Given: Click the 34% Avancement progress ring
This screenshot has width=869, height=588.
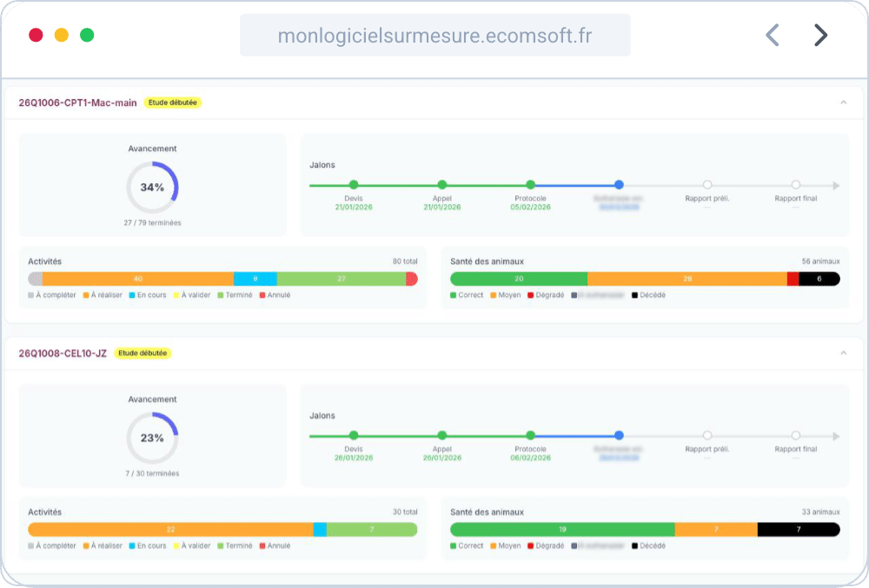Looking at the screenshot, I should [x=152, y=188].
